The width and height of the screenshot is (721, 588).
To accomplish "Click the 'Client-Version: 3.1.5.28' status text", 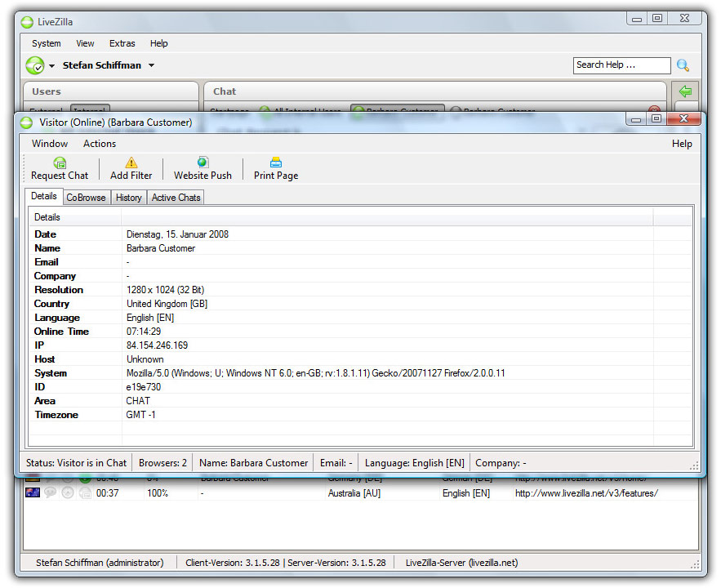I will coord(232,562).
